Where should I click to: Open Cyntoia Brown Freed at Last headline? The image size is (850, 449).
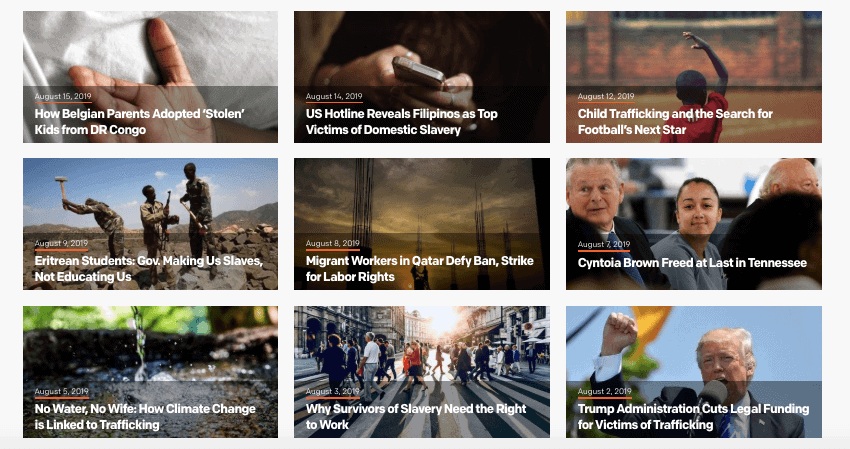pyautogui.click(x=692, y=263)
